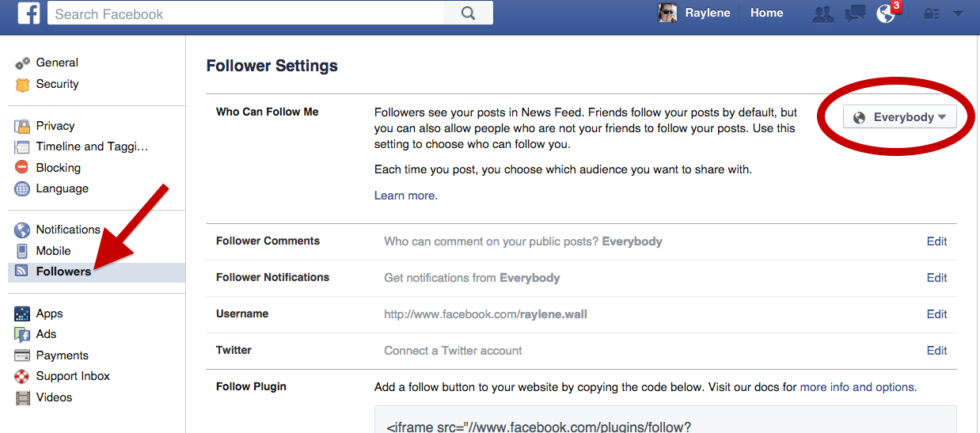Open Security settings in sidebar
Image resolution: width=980 pixels, height=433 pixels.
click(x=57, y=84)
